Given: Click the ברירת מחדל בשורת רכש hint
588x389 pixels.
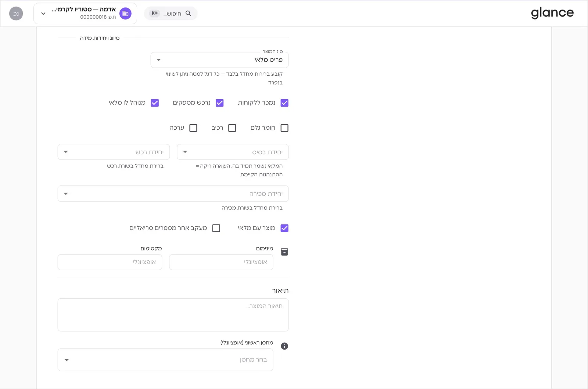Looking at the screenshot, I should 135,166.
